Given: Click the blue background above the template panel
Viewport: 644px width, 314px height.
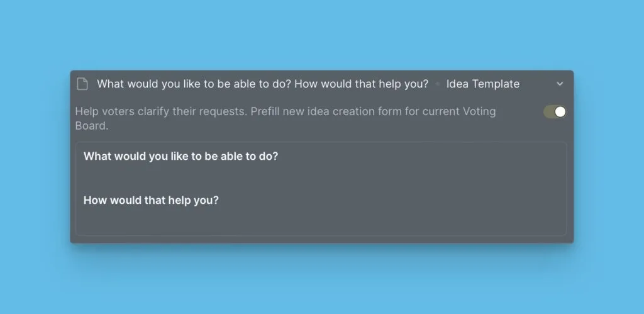Looking at the screenshot, I should click(x=322, y=35).
